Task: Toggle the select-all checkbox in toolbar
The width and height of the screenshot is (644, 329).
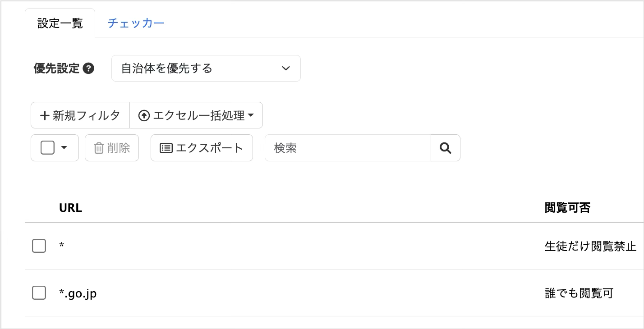Action: tap(48, 148)
